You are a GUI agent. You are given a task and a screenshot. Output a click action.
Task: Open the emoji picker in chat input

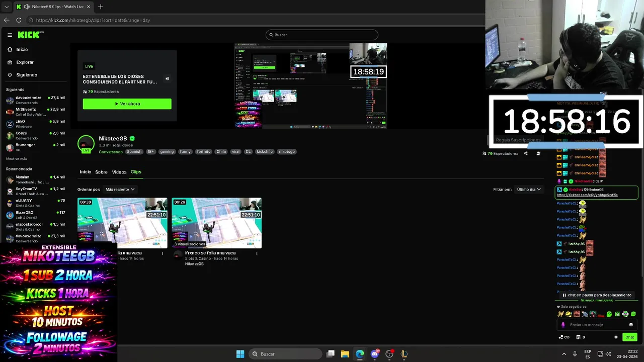click(631, 325)
